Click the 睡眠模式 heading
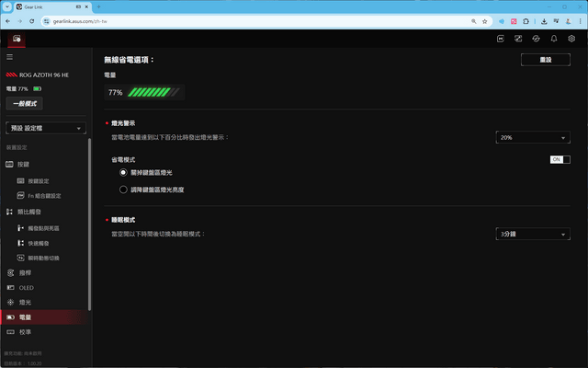The height and width of the screenshot is (368, 588). pyautogui.click(x=123, y=220)
